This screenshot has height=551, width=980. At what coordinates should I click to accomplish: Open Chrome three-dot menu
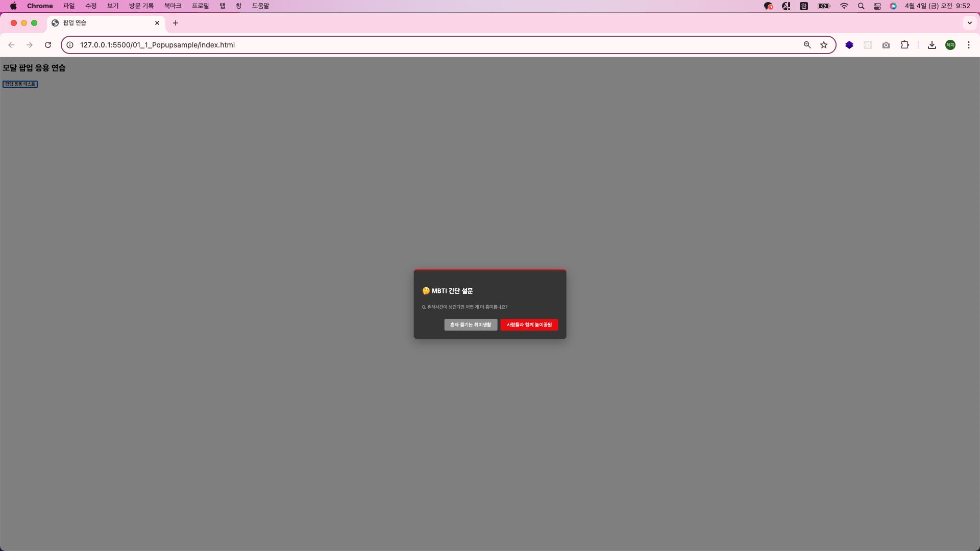click(x=969, y=45)
